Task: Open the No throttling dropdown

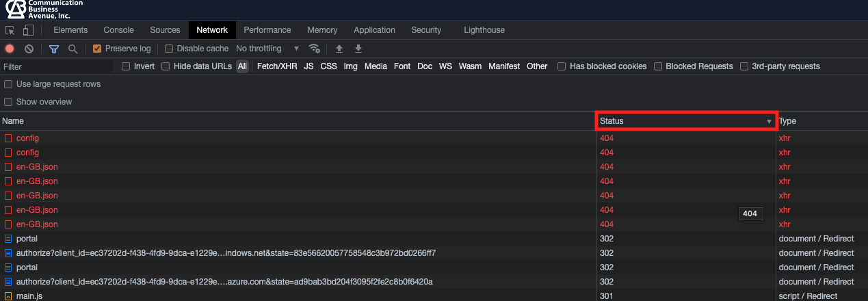Action: (267, 49)
